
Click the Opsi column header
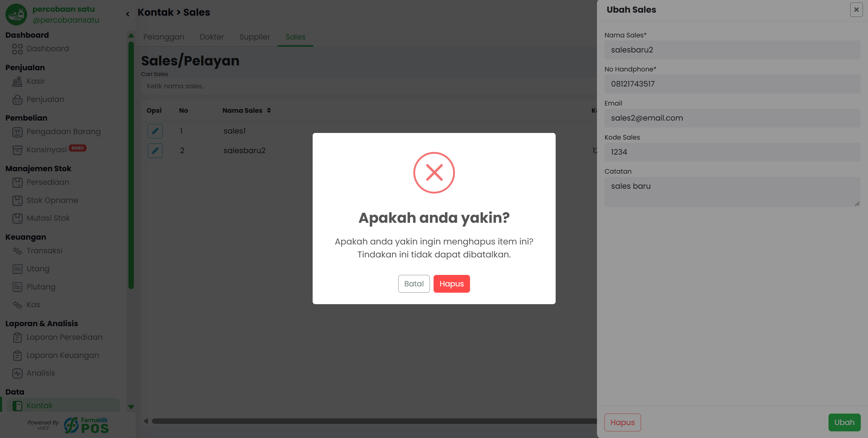[x=154, y=111]
